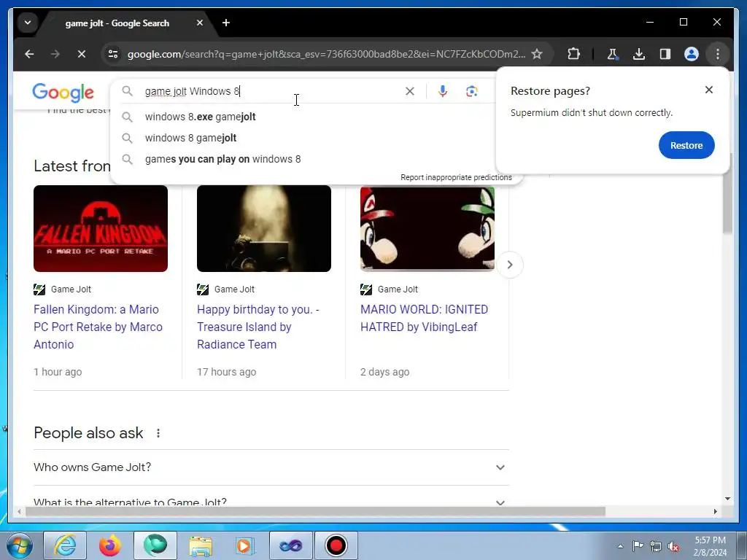
Task: Open Chrome Labs flask icon
Action: coord(613,54)
